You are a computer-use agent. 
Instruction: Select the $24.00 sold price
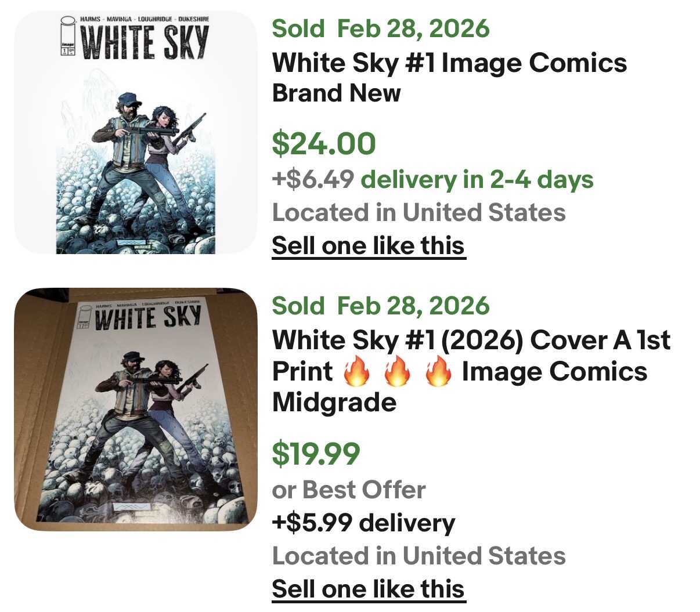click(x=324, y=144)
